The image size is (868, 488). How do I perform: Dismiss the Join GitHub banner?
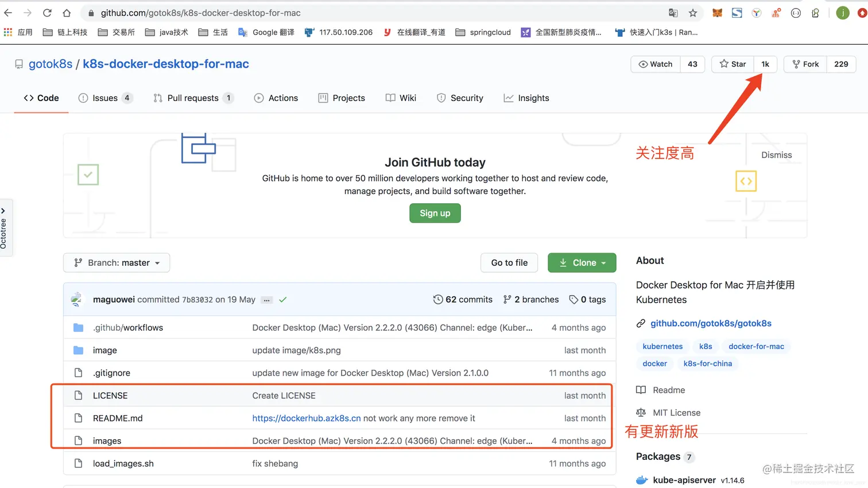point(776,155)
